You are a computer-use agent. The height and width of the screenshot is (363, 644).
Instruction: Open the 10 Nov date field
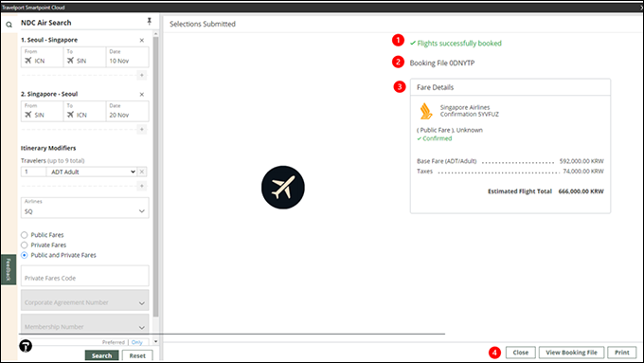(x=127, y=57)
